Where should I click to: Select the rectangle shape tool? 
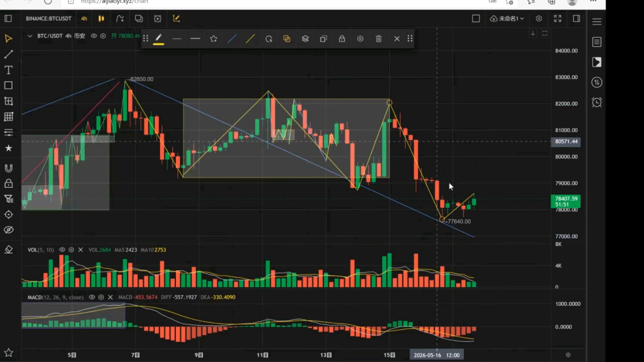[x=8, y=86]
